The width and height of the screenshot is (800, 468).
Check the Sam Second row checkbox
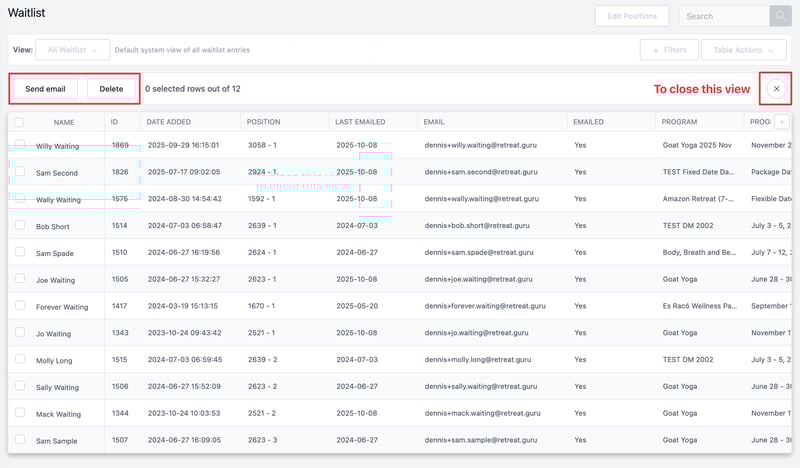pos(20,171)
